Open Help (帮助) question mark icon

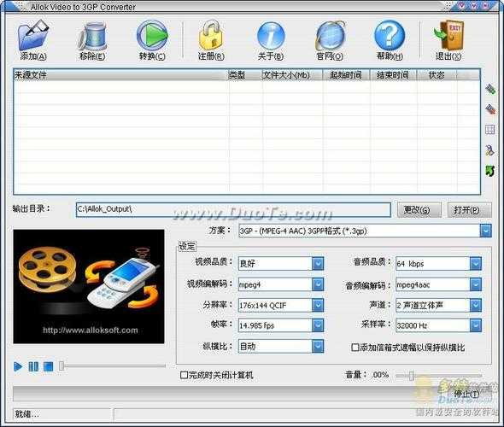point(390,35)
